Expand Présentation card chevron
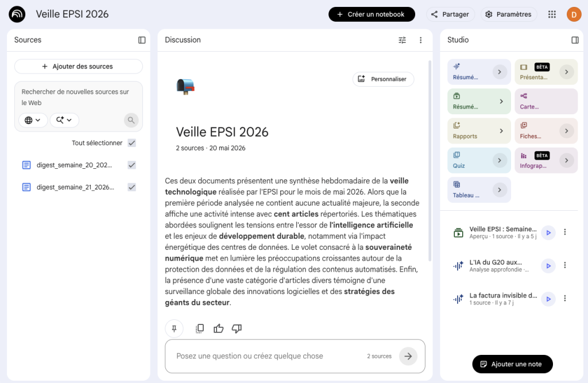588x383 pixels. pos(567,72)
